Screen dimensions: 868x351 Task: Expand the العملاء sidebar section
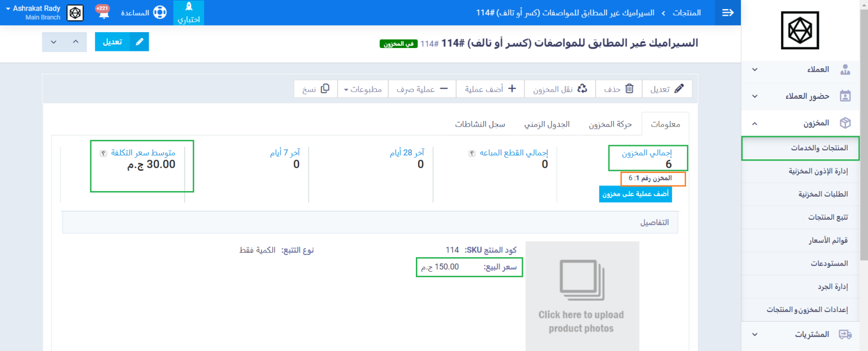(x=754, y=70)
